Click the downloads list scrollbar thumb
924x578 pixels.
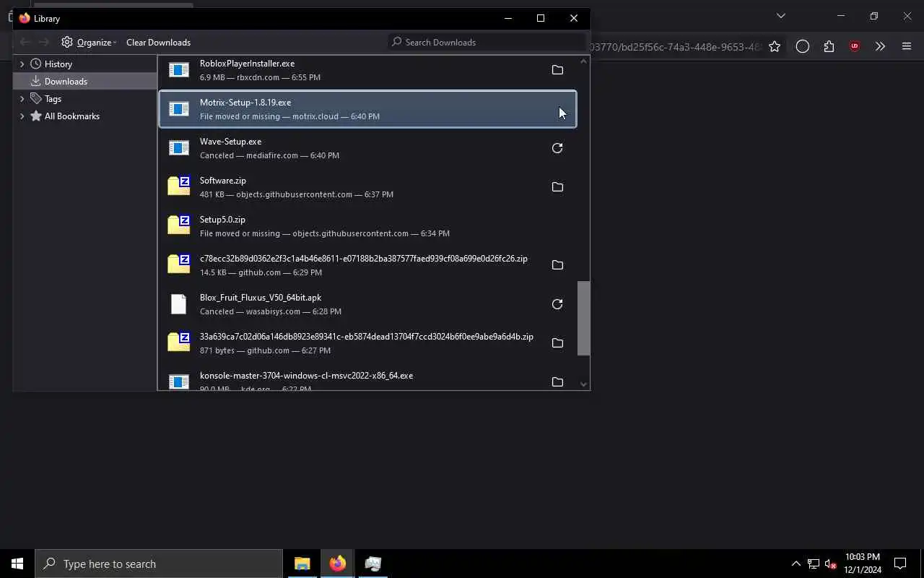[583, 318]
